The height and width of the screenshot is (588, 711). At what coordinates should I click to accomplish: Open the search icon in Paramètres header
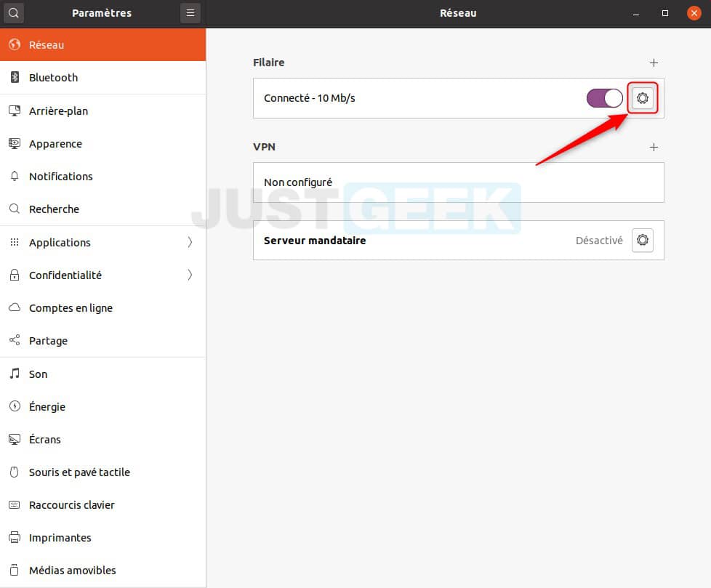pyautogui.click(x=14, y=13)
